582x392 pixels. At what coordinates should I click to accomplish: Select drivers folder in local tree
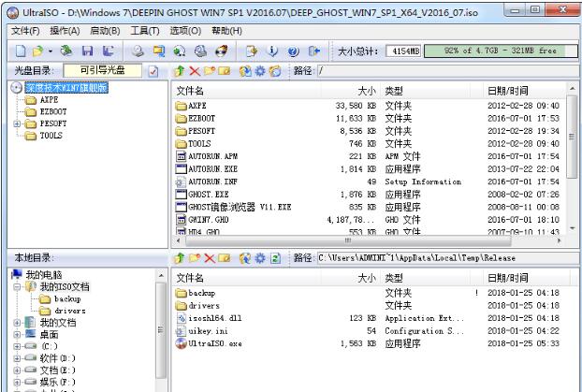pos(70,311)
